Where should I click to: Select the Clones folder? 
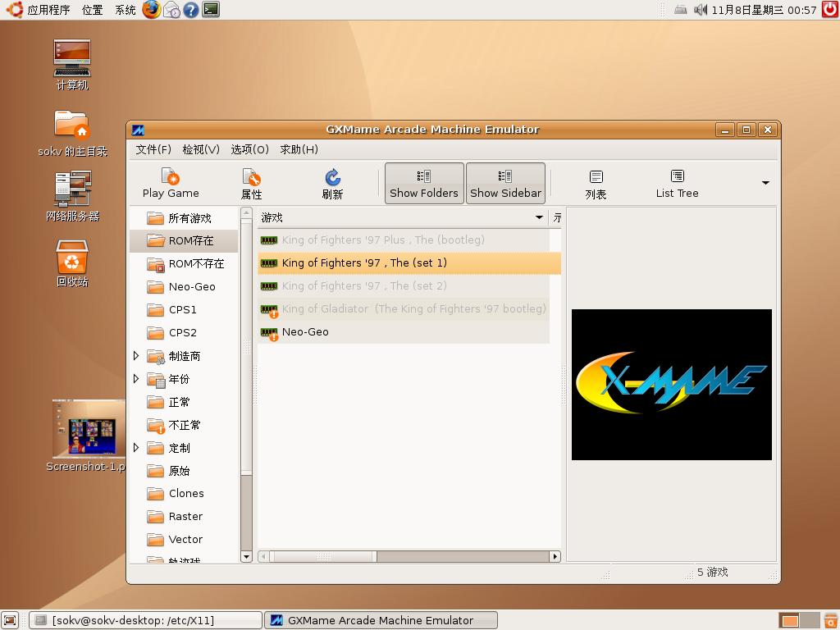coord(184,493)
